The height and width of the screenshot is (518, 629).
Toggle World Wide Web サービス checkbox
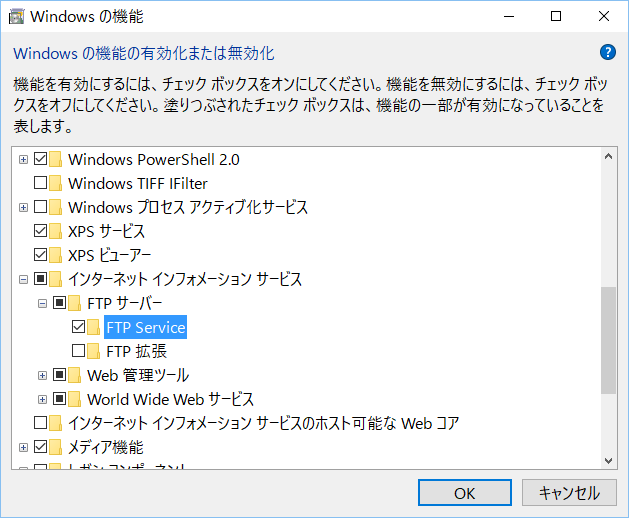[x=59, y=399]
